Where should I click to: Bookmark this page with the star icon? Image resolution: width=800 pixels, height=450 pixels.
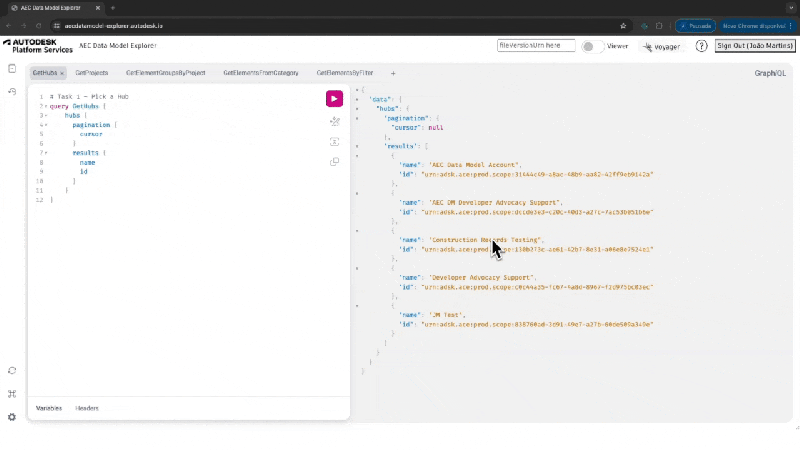coord(623,26)
